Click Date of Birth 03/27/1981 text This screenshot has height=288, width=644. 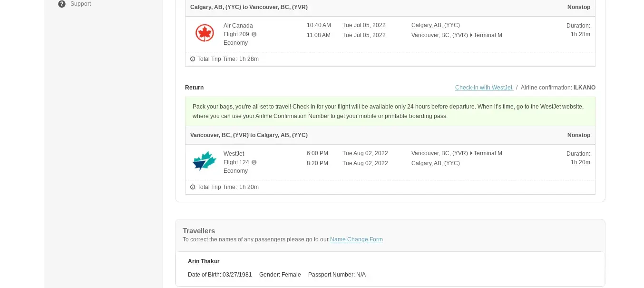coord(220,275)
